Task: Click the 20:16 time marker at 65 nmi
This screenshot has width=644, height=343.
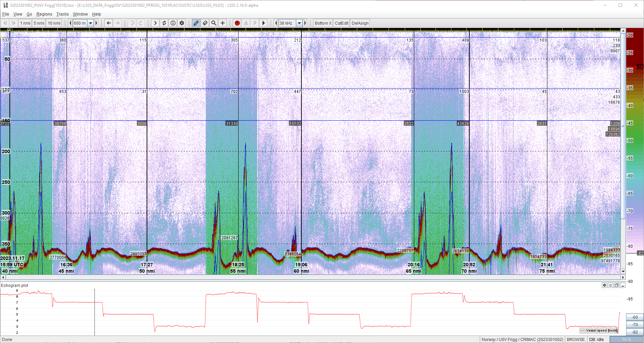Action: coord(414,265)
